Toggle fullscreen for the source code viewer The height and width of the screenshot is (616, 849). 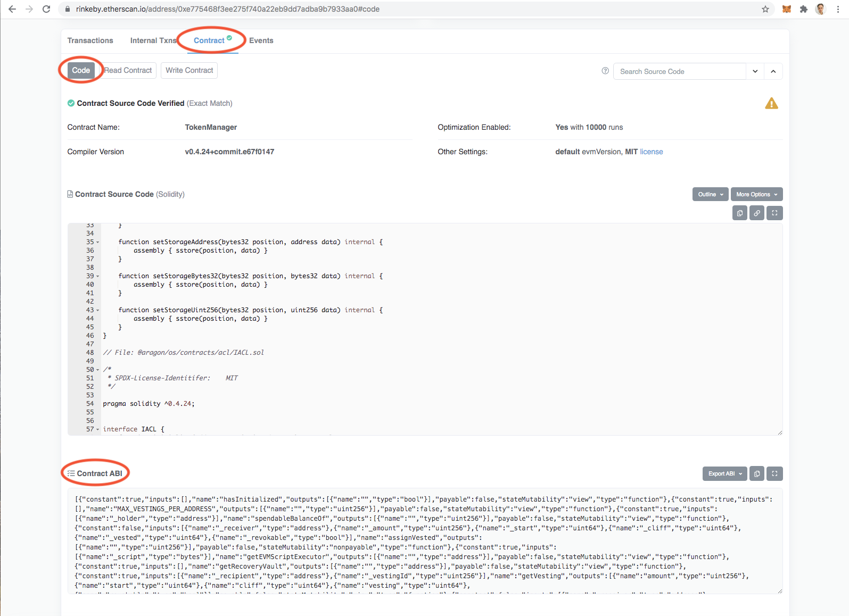click(x=774, y=213)
